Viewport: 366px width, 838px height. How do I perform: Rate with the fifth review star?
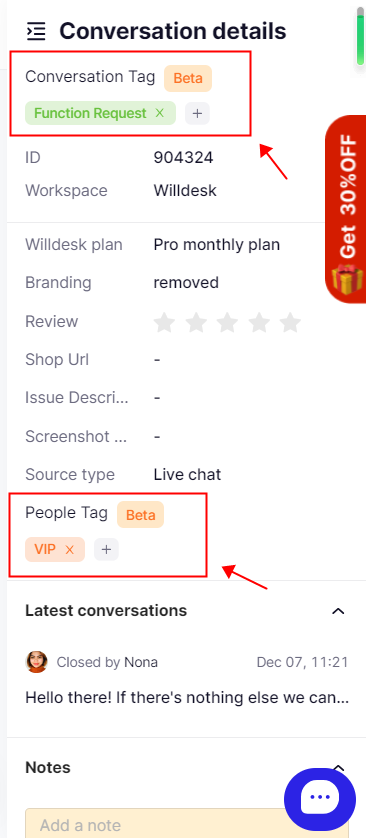pyautogui.click(x=291, y=322)
